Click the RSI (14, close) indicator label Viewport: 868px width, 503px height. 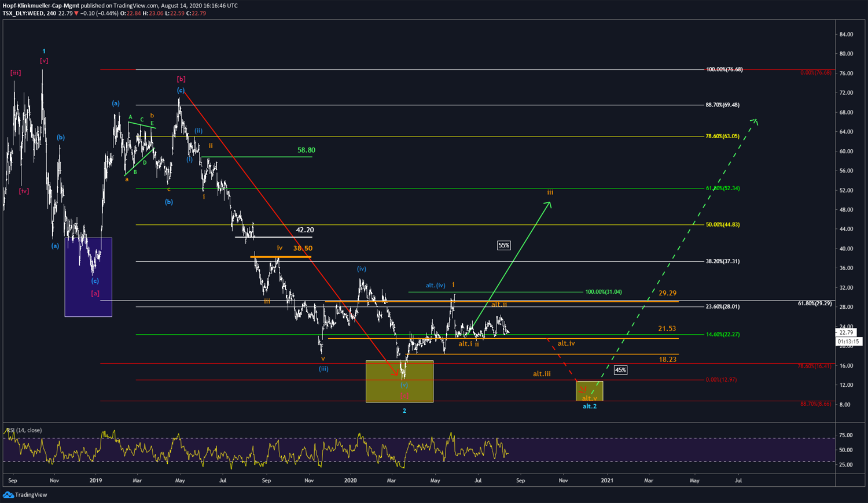[x=24, y=430]
